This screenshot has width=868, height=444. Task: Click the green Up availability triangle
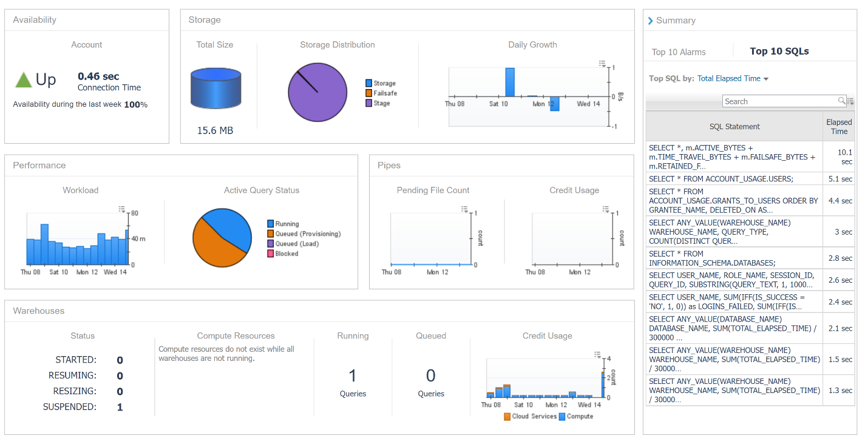tap(23, 79)
